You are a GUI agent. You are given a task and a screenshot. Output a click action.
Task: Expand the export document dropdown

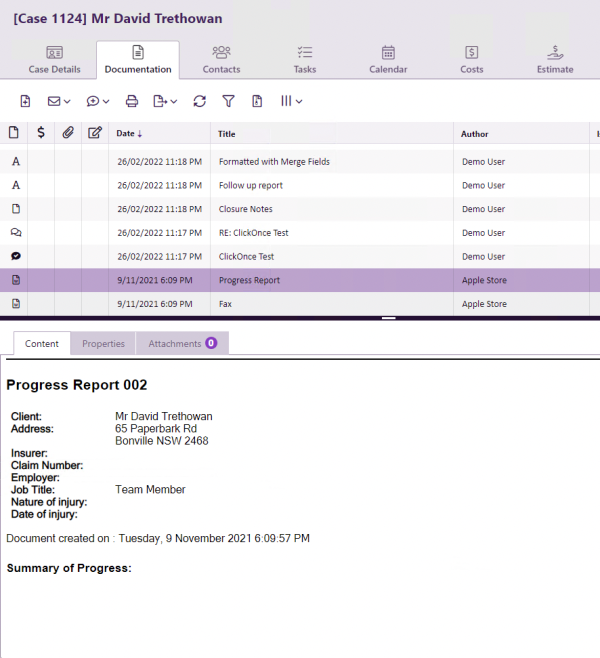(165, 101)
